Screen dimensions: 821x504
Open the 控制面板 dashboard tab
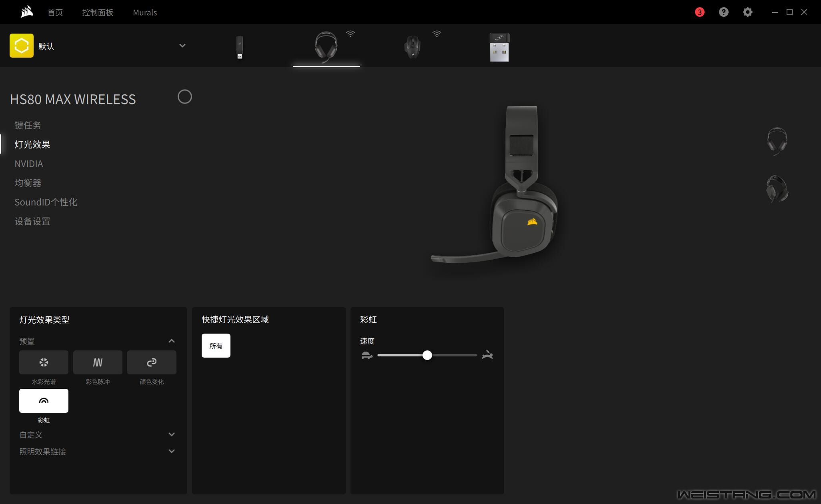tap(98, 12)
